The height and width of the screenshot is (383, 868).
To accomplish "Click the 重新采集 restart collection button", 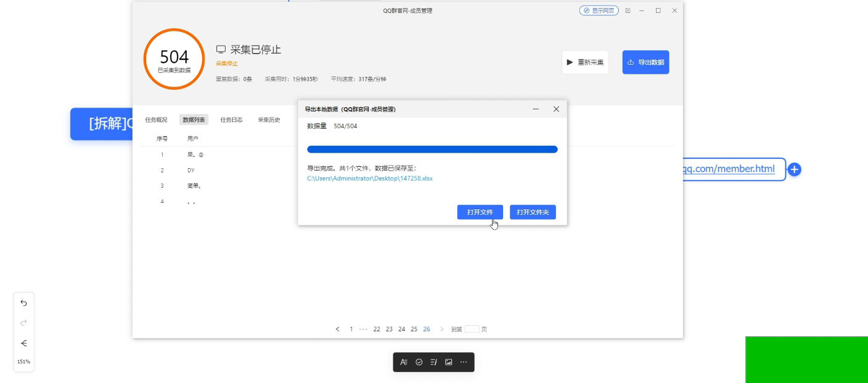I will 585,62.
